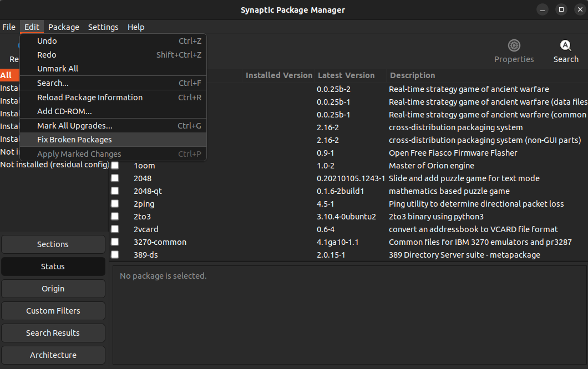Choose Add CD-ROM from Edit menu
The image size is (588, 369).
click(64, 111)
